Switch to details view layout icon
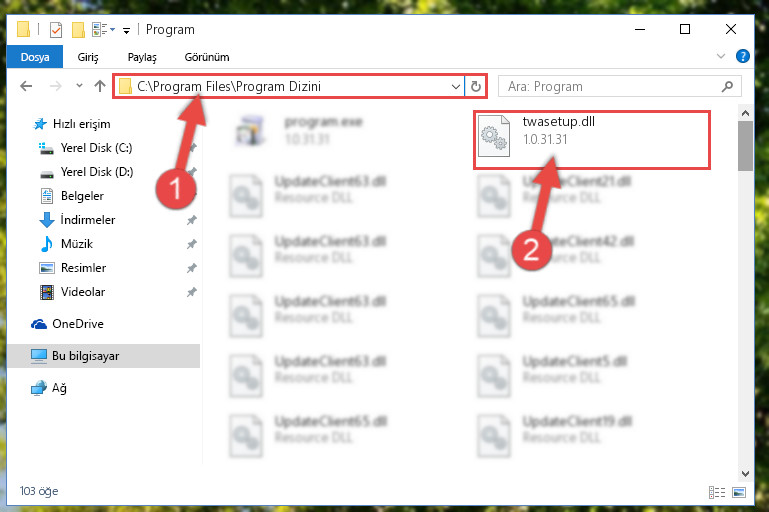The image size is (769, 512). coord(717,492)
